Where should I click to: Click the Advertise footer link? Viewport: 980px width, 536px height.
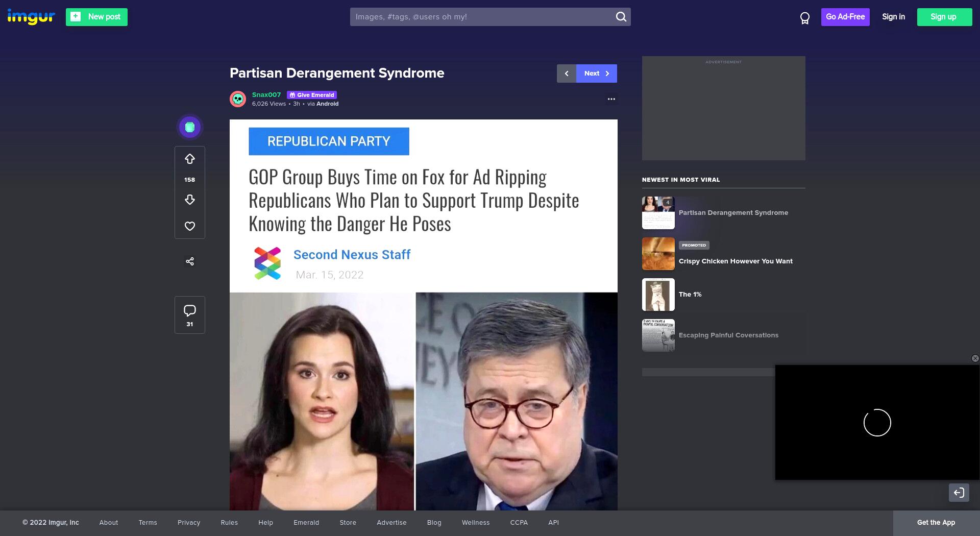[391, 523]
